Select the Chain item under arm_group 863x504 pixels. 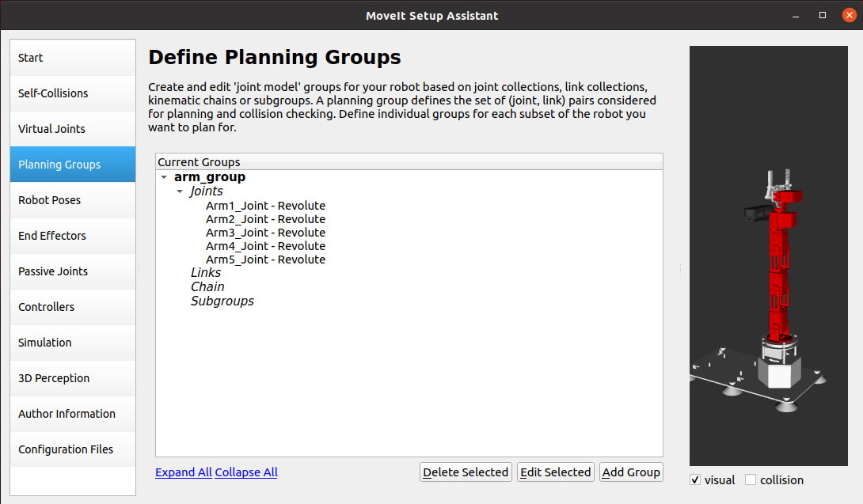click(x=207, y=286)
